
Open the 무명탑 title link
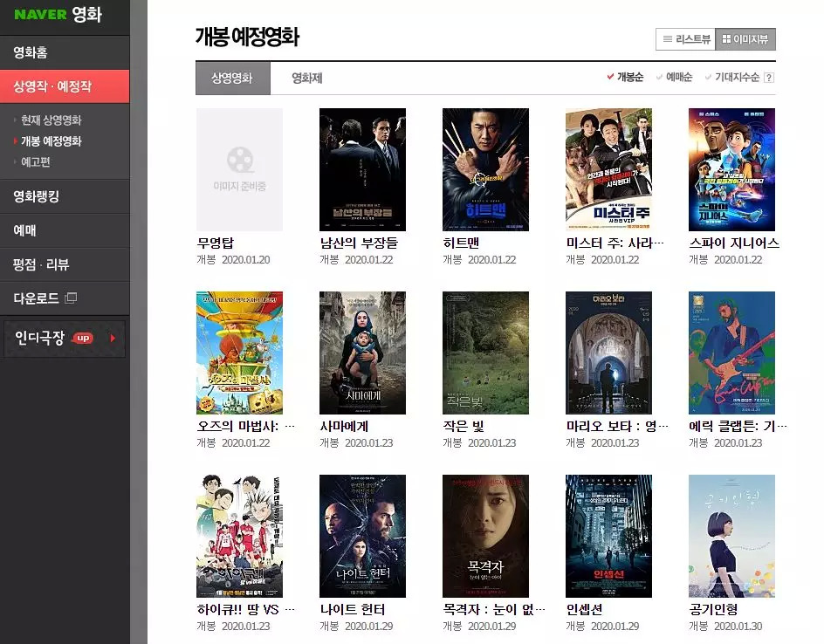tap(215, 243)
